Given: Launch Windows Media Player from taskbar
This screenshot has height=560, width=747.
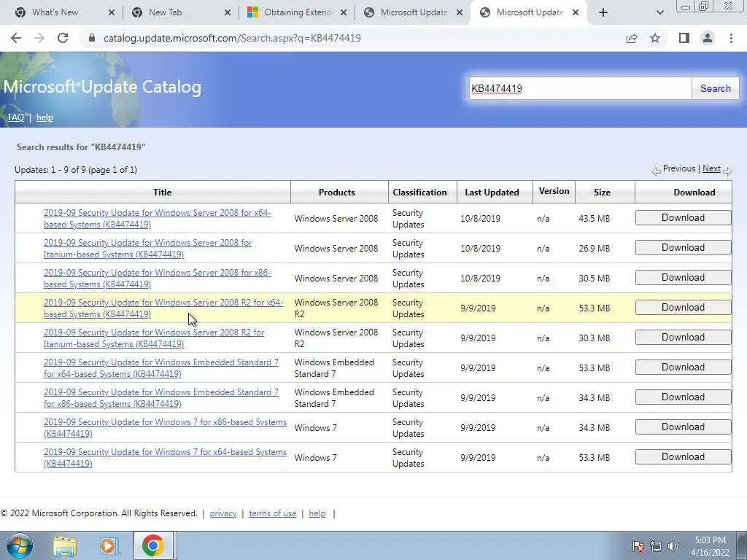Looking at the screenshot, I should pos(109,546).
